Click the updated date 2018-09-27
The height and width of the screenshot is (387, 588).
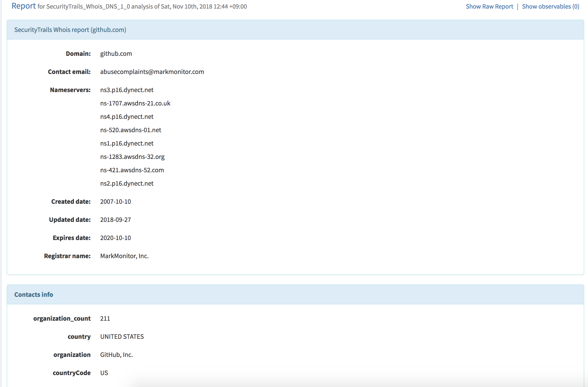(x=115, y=220)
